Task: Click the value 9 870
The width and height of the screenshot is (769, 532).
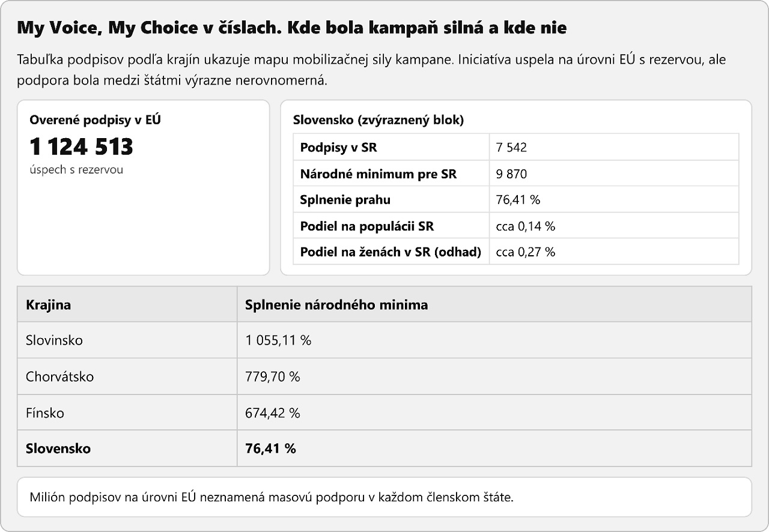Action: [511, 174]
